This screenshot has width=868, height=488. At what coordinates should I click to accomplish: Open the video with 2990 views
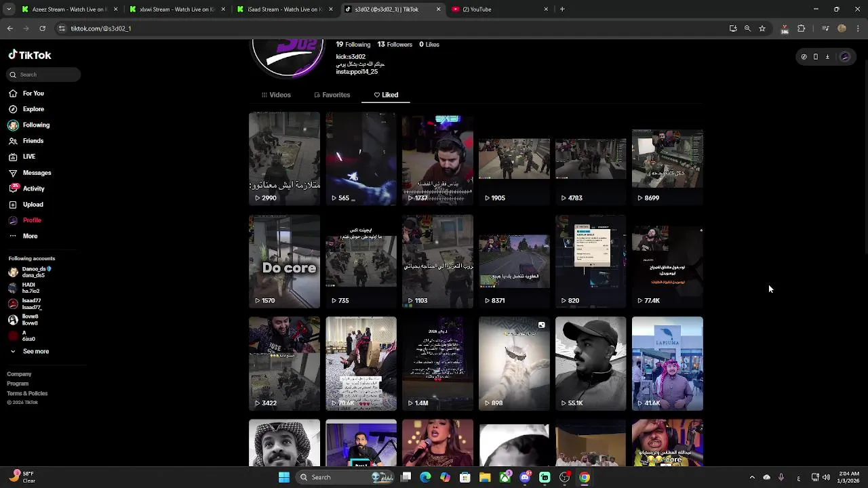(x=284, y=159)
